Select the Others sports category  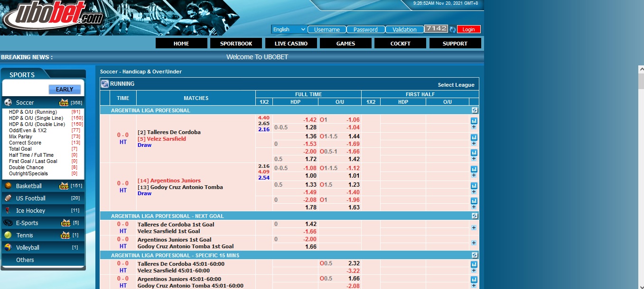(25, 260)
